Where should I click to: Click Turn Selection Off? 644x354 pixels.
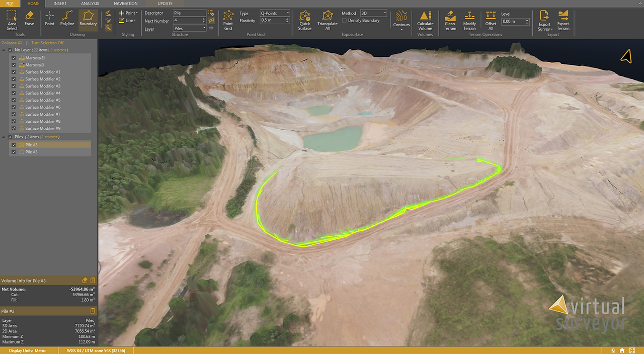47,43
